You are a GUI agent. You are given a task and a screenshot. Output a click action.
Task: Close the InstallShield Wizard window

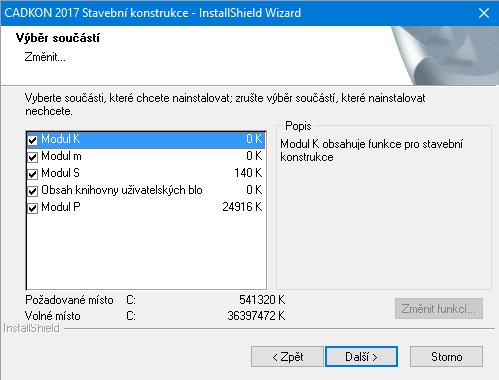tap(484, 13)
